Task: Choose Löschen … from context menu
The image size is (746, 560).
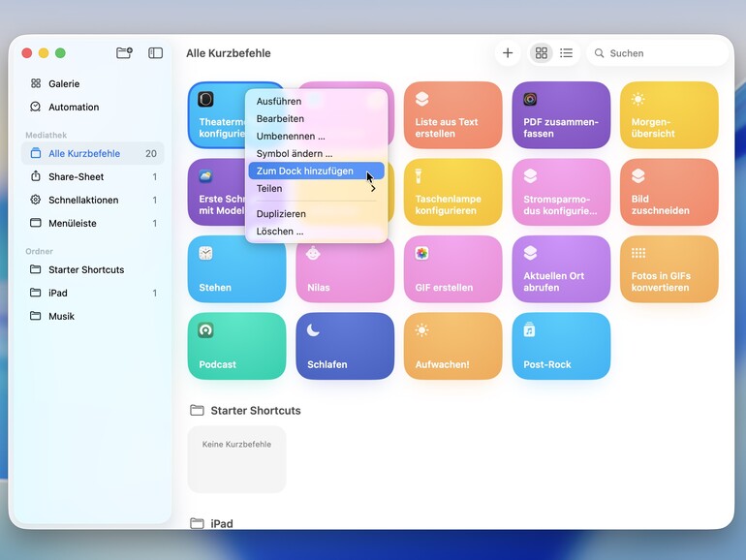Action: tap(316, 232)
